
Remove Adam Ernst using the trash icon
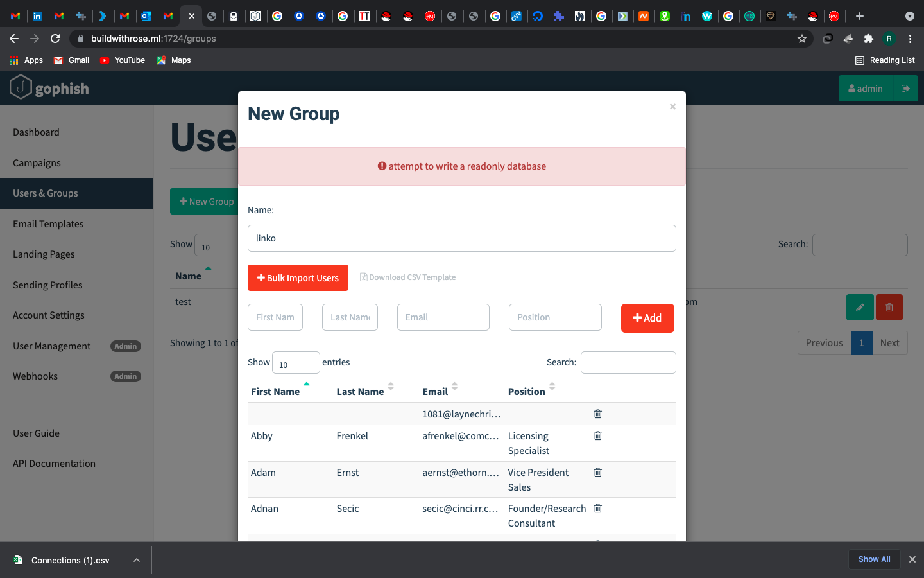(597, 473)
